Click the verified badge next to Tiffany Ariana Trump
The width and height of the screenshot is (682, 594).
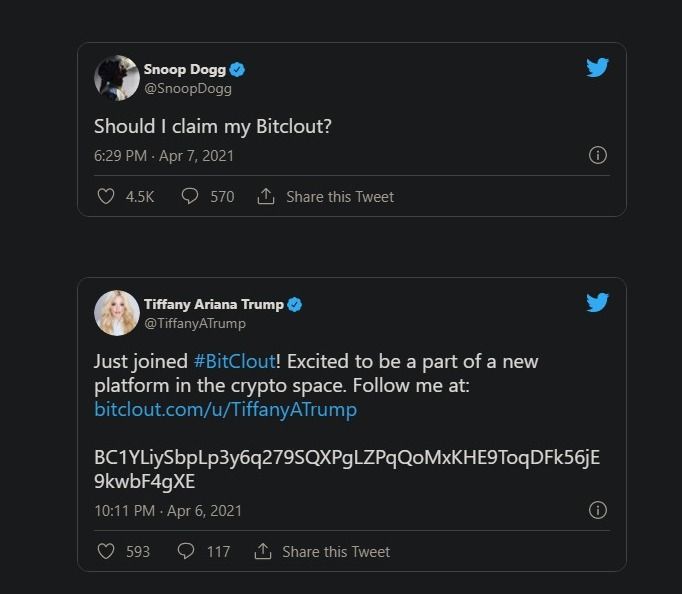296,305
